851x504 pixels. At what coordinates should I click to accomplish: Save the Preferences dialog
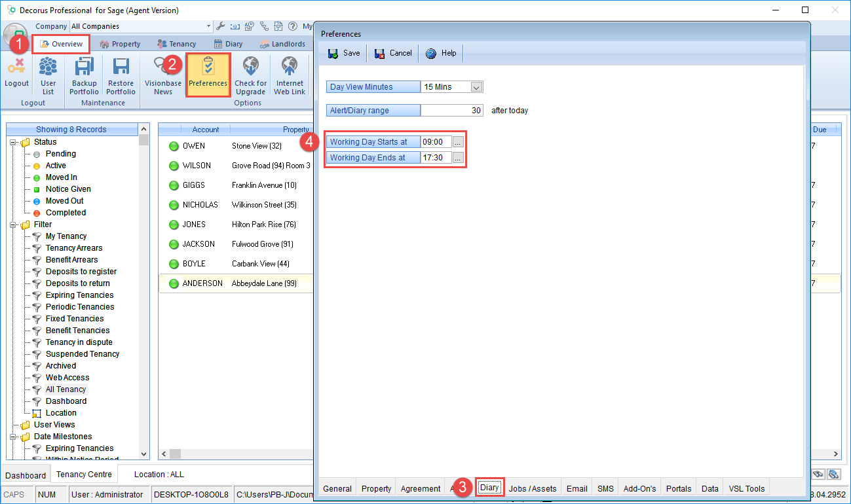coord(344,53)
